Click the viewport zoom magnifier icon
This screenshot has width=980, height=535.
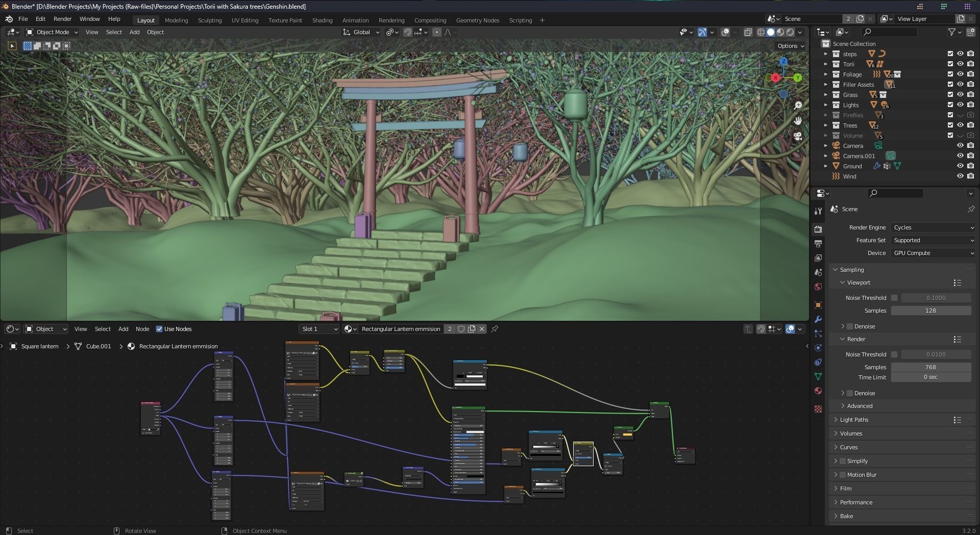[798, 106]
